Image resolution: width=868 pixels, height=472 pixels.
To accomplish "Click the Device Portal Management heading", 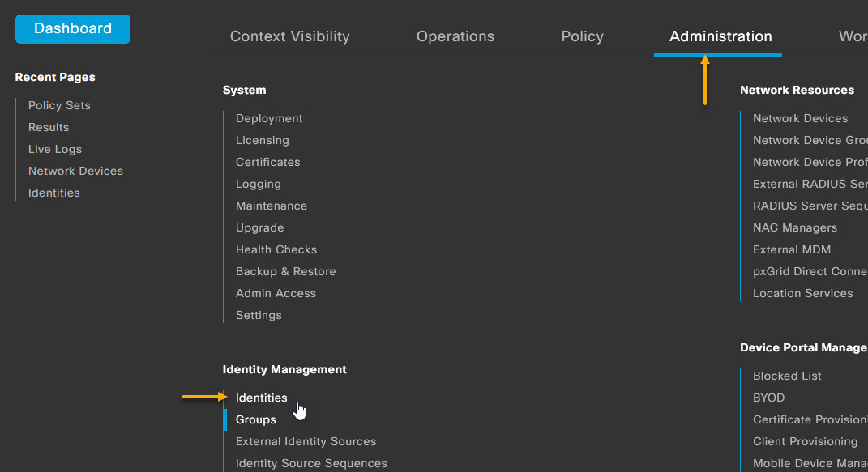I will [x=804, y=347].
